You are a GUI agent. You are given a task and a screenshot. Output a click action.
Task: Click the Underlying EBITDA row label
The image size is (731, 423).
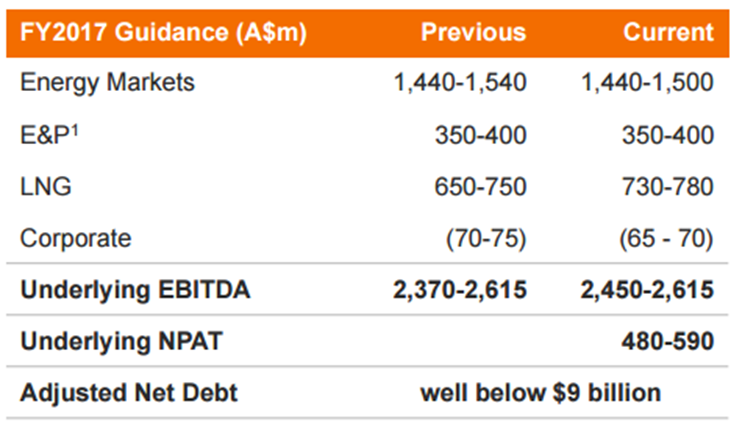135,290
